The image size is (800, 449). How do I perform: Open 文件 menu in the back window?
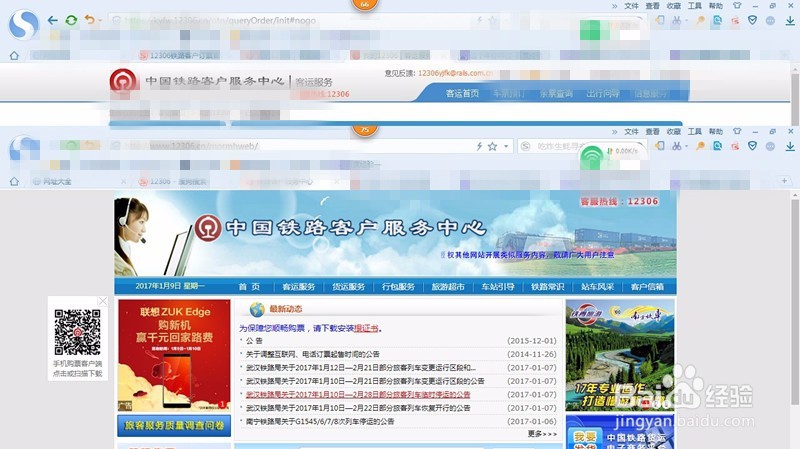pos(632,6)
